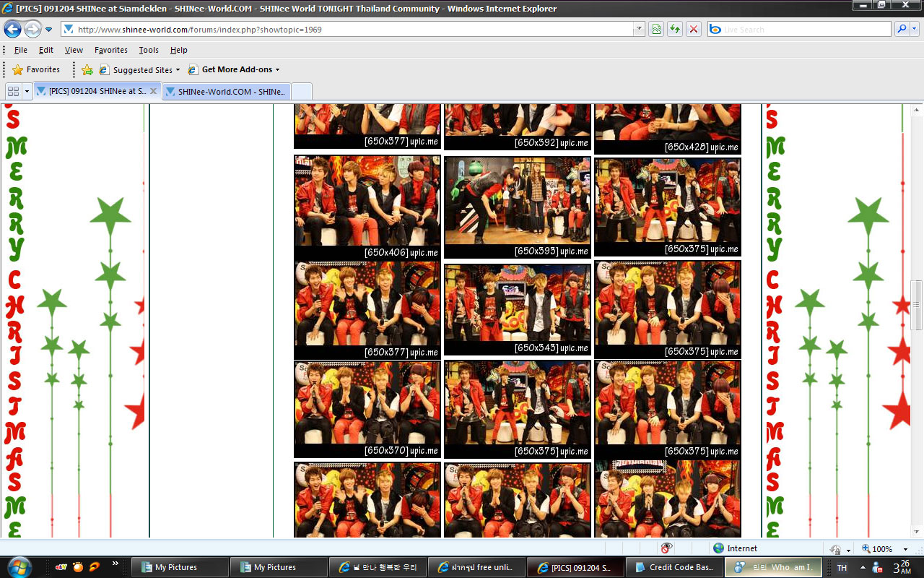
Task: Expand the tab list dropdown arrow
Action: [27, 92]
